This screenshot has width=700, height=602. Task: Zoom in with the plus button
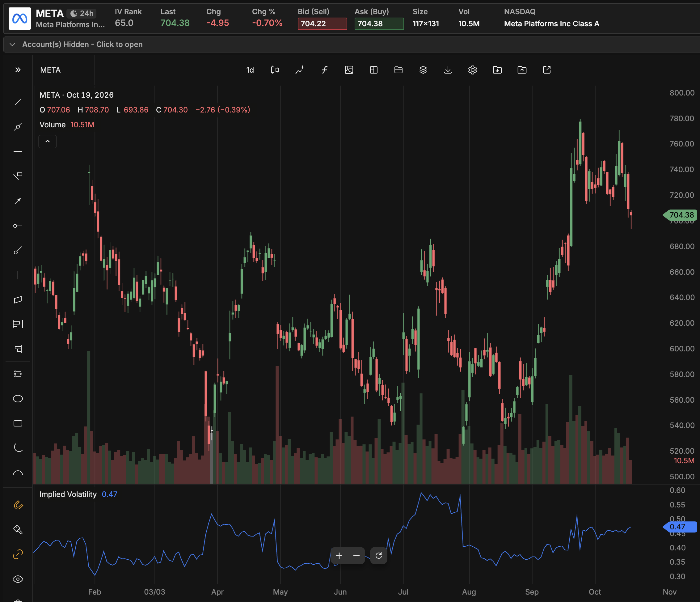point(339,556)
